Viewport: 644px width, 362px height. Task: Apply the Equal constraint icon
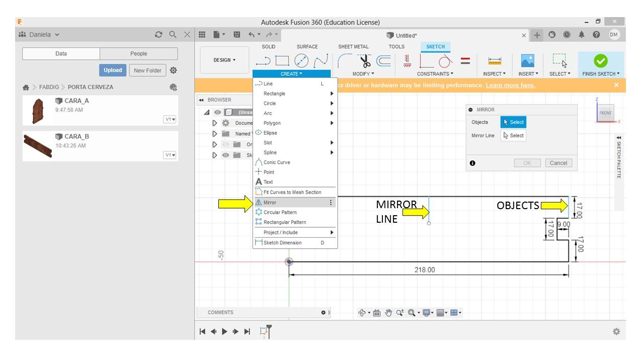coord(465,61)
